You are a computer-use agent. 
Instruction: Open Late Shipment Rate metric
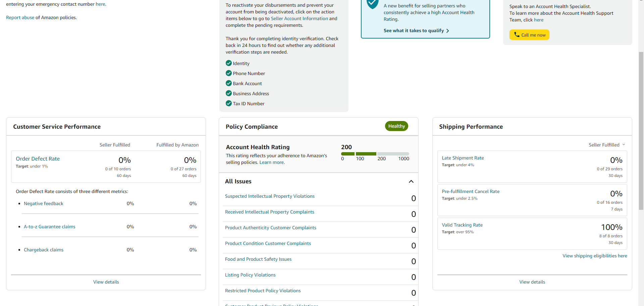(x=463, y=158)
